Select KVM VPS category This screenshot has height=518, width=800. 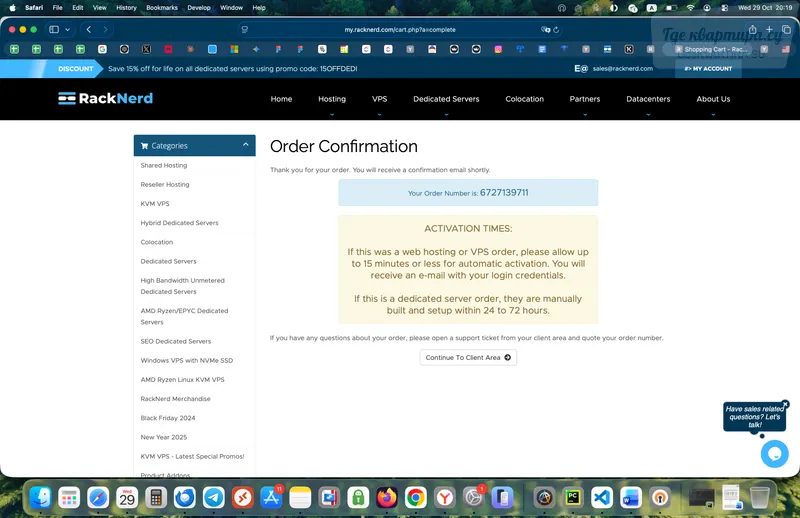pos(155,204)
